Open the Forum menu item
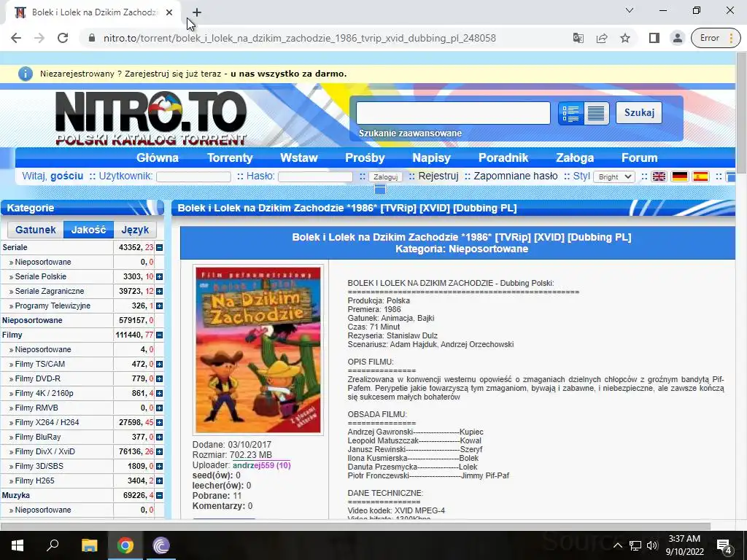Screen dimensions: 747x560 coord(639,157)
